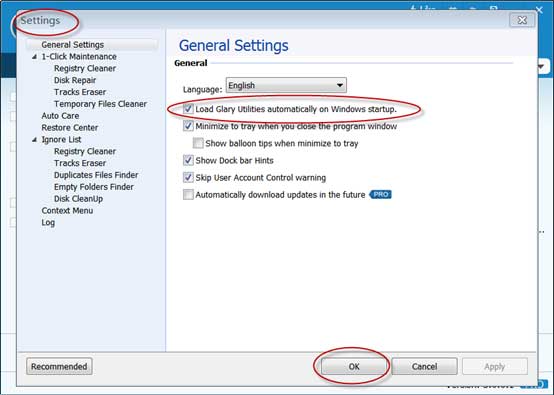Open Registry Cleaner under Ignore List

(85, 151)
